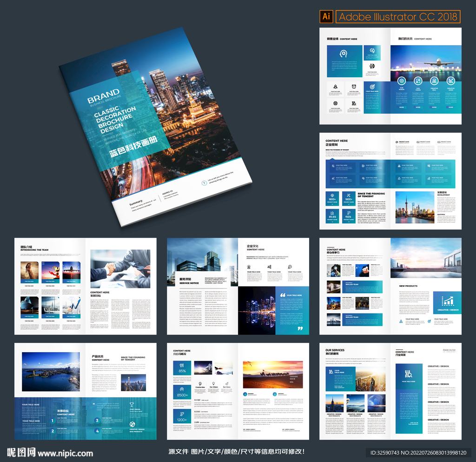Click the fingerprint icon on the first 1800+ tile
476x462 pixels.
[332, 195]
